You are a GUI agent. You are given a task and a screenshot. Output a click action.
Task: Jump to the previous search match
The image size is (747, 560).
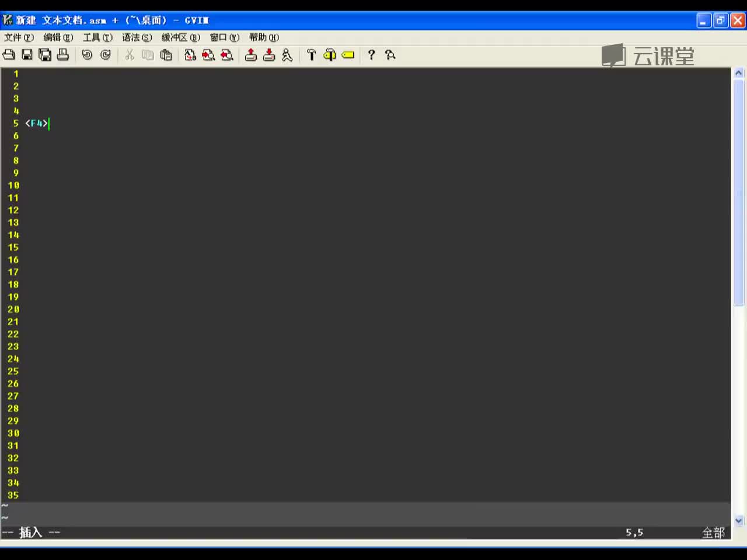[227, 55]
